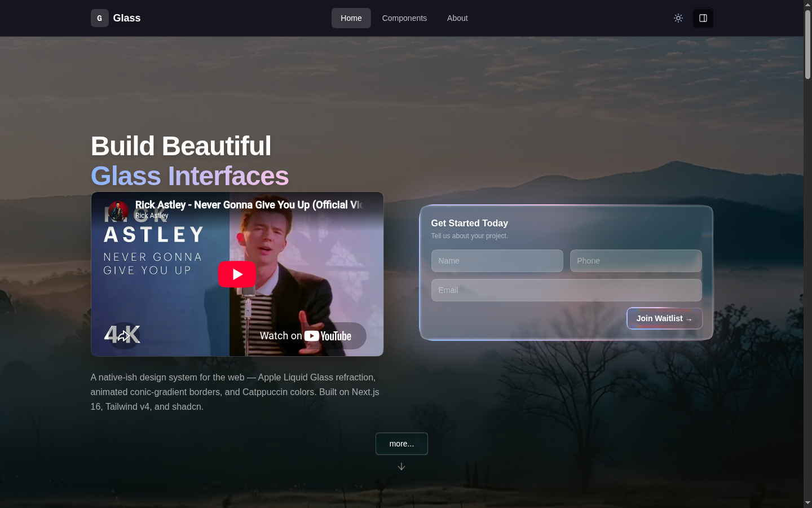The width and height of the screenshot is (812, 508).
Task: Click the Get Started Today heading
Action: tap(470, 223)
